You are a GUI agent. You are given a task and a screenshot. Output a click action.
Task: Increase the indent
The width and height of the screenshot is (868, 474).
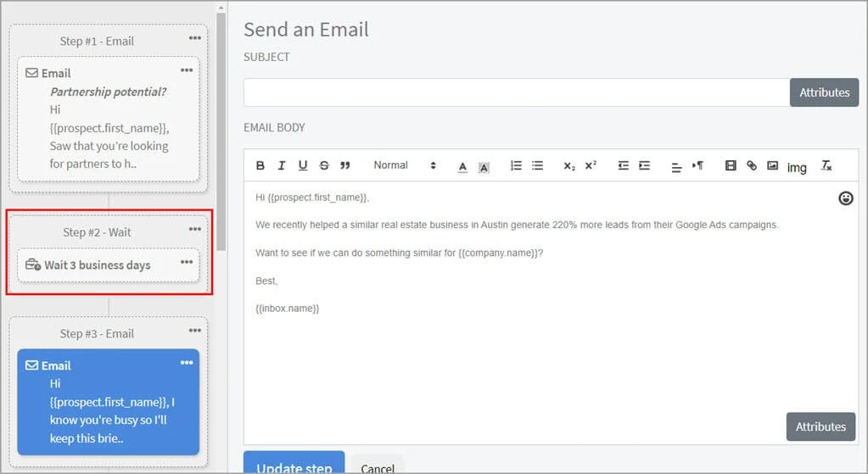pyautogui.click(x=644, y=165)
